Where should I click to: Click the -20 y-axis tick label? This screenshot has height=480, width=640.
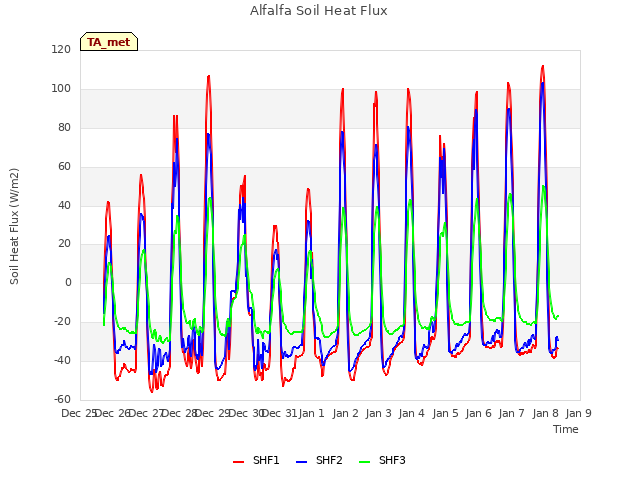(62, 322)
